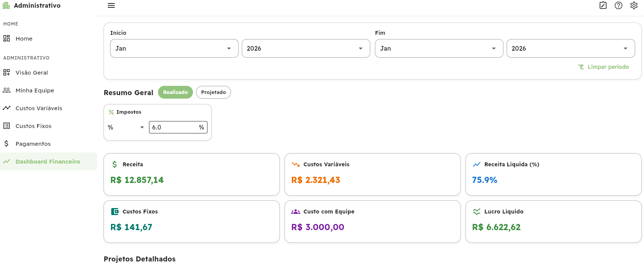
Task: Click the Custos Fixos list icon
Action: pyautogui.click(x=7, y=126)
